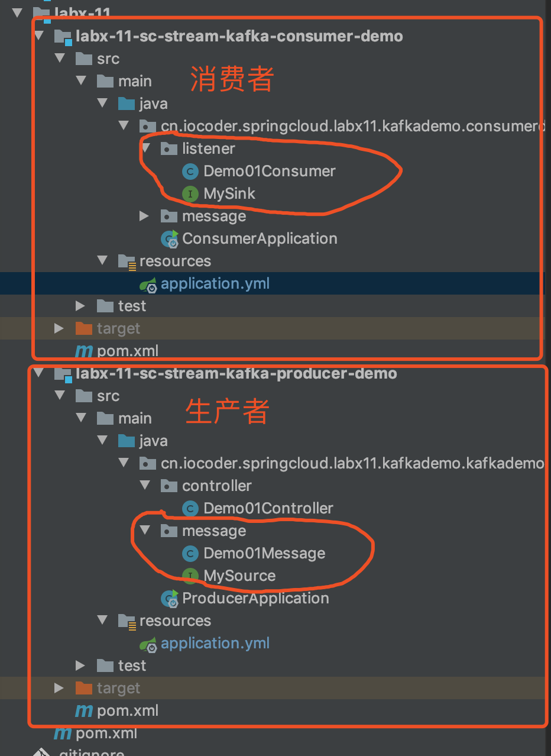Click the ProducerApplication Spring Boot icon

(x=170, y=599)
